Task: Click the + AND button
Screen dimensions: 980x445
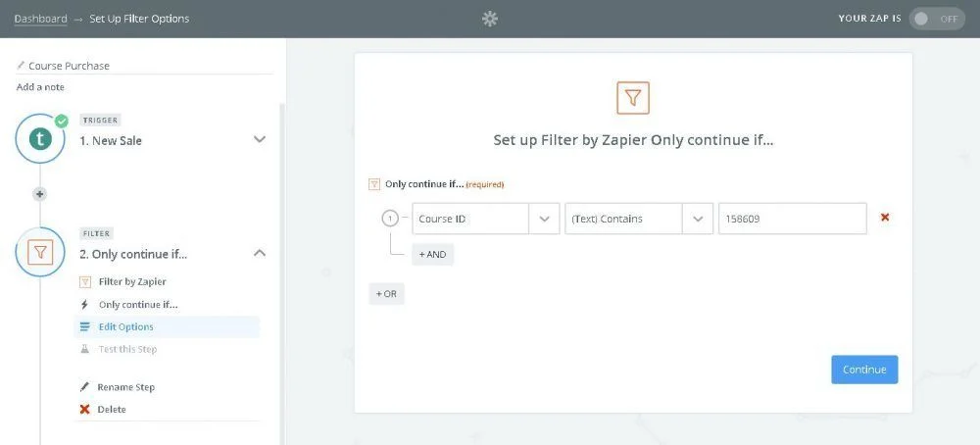Action: point(432,254)
